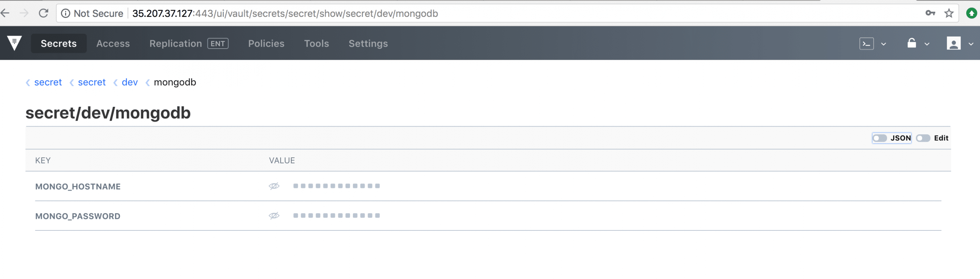The image size is (980, 279).
Task: Open the Vault CLI console terminal icon
Action: 867,44
